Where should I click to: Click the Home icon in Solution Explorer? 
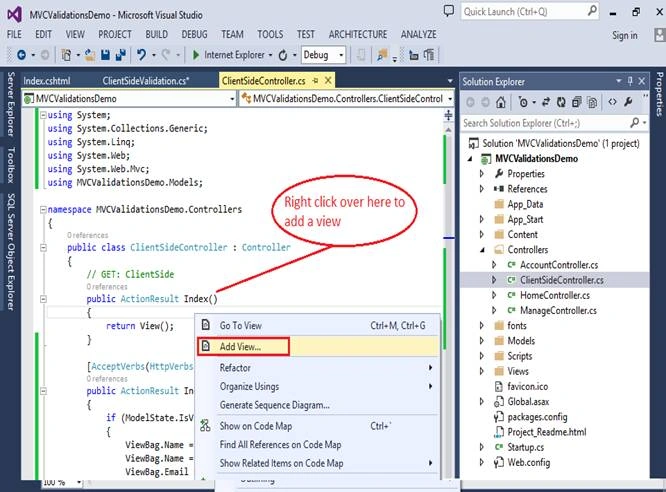[x=501, y=102]
